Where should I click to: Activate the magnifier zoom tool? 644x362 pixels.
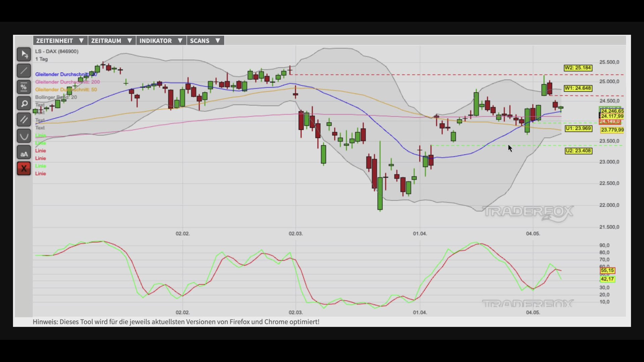24,104
